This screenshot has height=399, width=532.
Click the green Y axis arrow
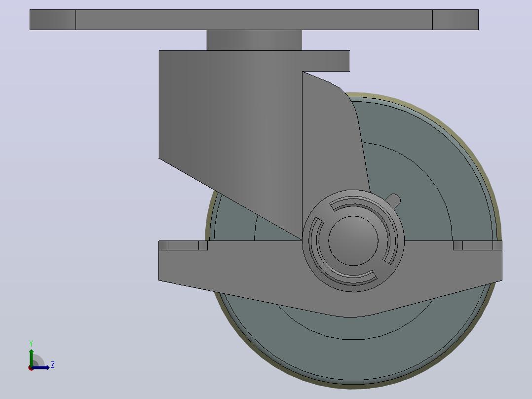[31, 357]
